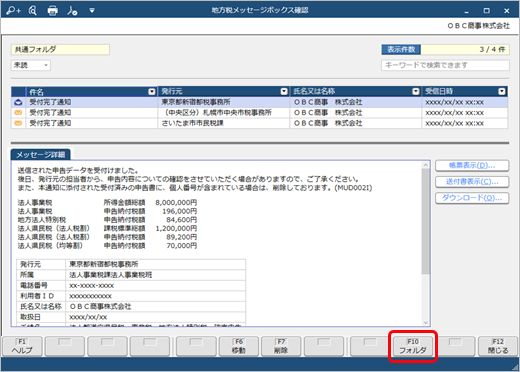This screenshot has width=520, height=372.
Task: Open the 発行元 column filter dropdown
Action: coord(284,91)
